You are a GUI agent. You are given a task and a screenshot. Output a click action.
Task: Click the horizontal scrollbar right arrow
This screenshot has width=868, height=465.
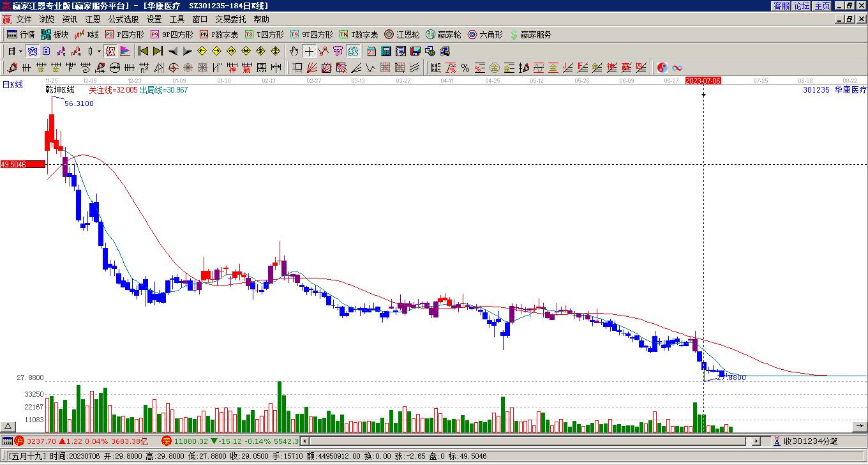(x=756, y=441)
